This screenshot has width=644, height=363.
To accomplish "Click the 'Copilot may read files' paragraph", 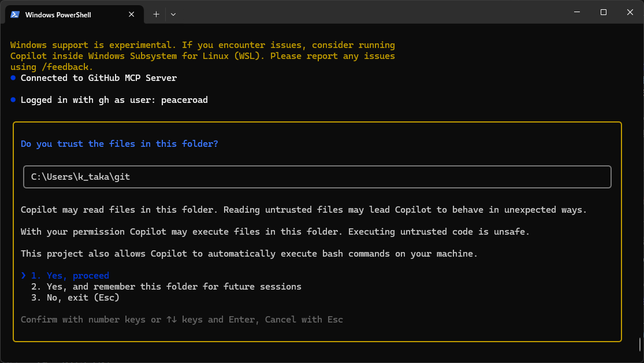I will (x=304, y=210).
